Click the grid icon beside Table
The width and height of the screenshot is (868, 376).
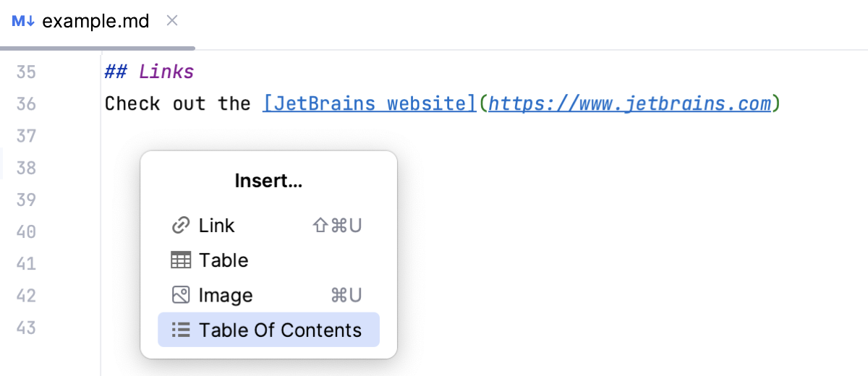[180, 260]
